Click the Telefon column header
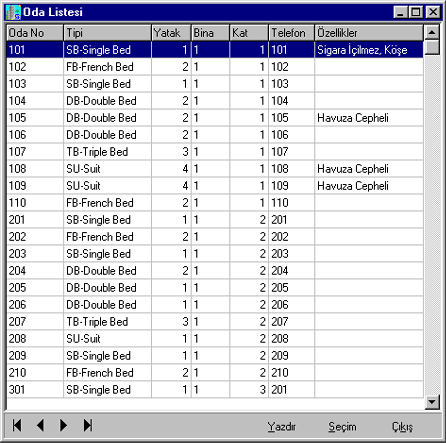 click(x=291, y=33)
